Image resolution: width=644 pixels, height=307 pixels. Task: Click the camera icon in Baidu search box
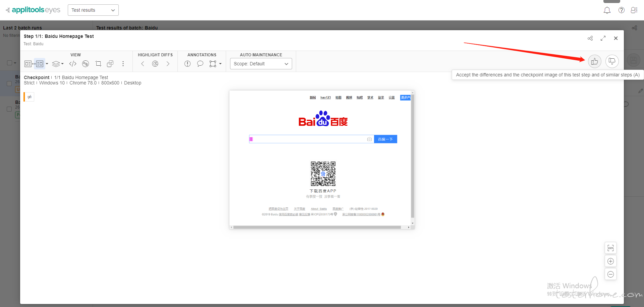369,139
